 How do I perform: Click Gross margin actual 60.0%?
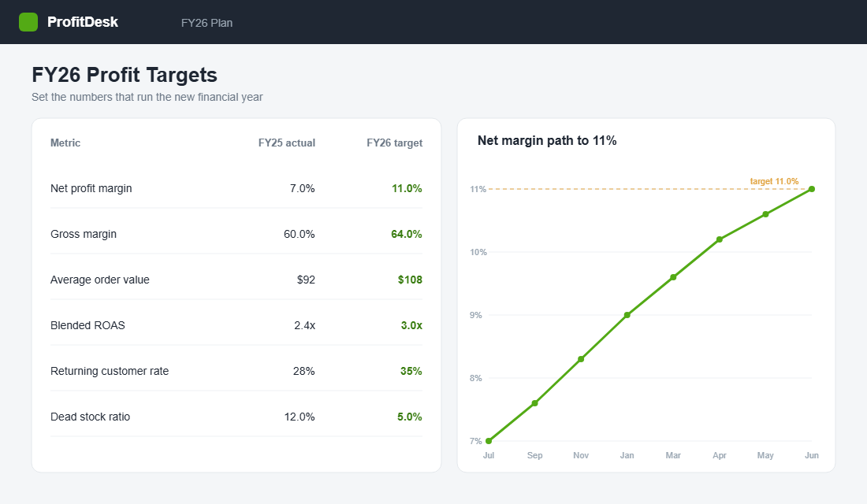tap(300, 235)
